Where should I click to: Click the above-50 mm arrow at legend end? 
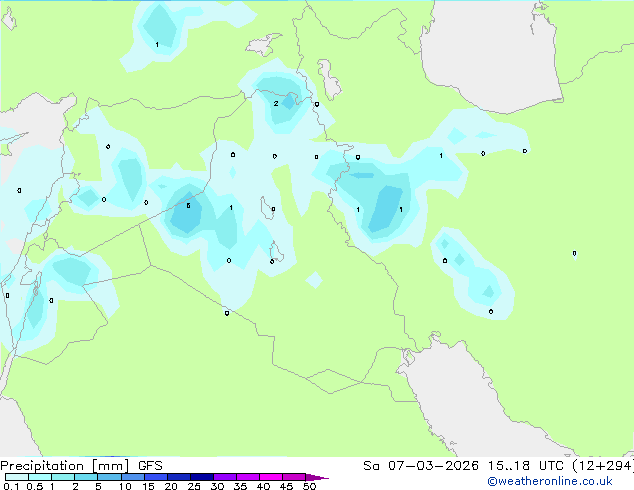316,477
